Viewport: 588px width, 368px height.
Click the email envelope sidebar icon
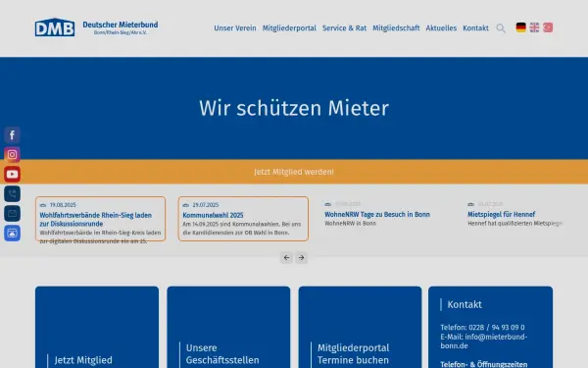(x=12, y=213)
